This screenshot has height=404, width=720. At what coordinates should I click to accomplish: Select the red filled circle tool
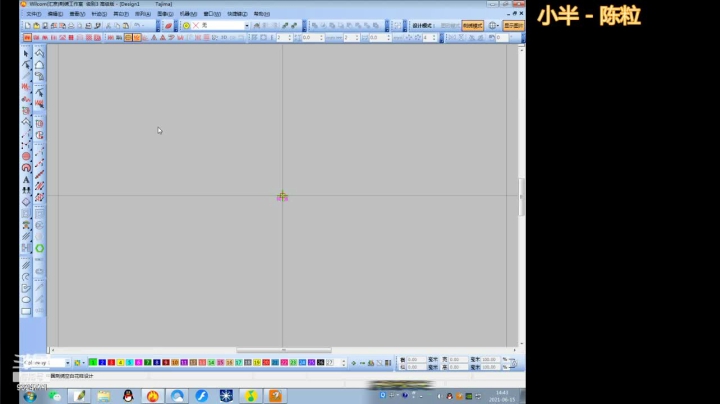[x=26, y=157]
